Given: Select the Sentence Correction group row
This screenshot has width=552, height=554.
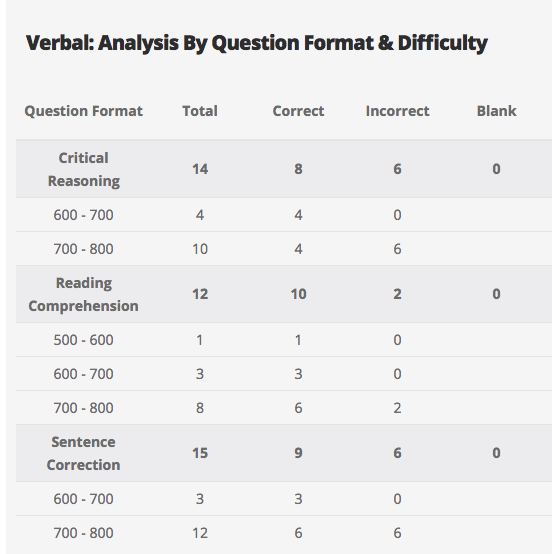Looking at the screenshot, I should click(284, 453).
